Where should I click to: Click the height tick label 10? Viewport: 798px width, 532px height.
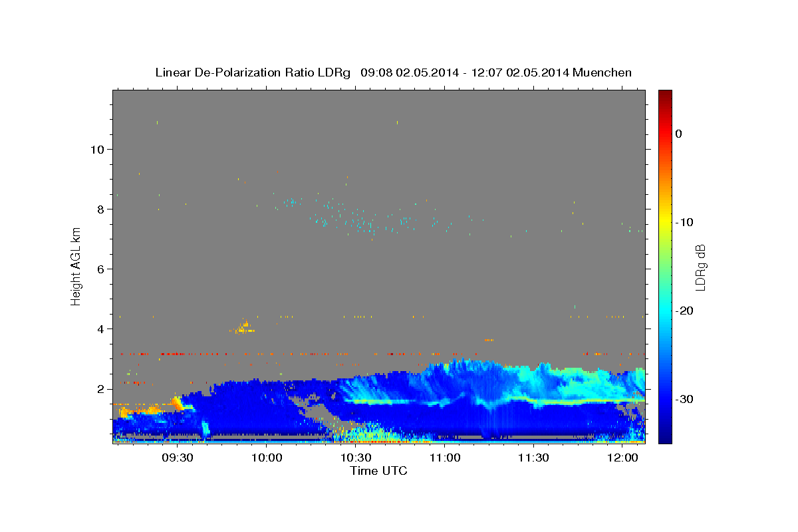(97, 149)
